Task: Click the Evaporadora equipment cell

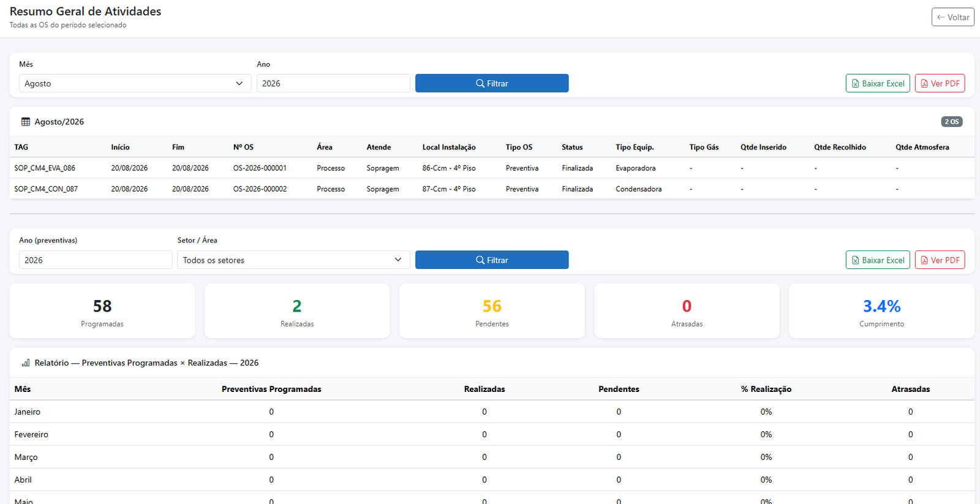Action: click(x=636, y=168)
